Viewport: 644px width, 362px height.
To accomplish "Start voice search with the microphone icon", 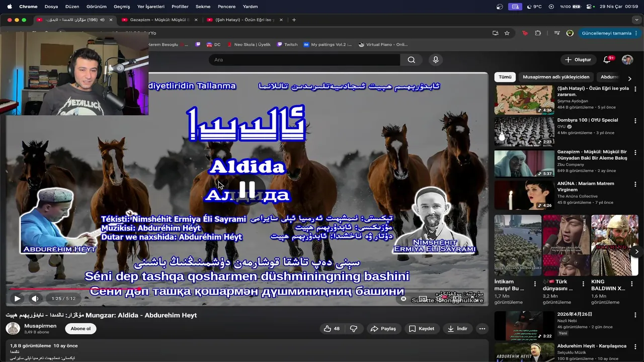I will coord(436,60).
